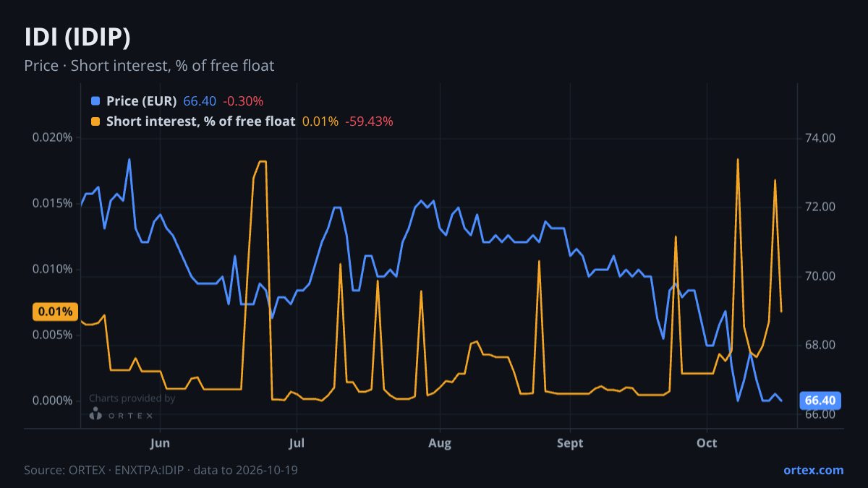Click the 0.000% left axis label
The height and width of the screenshot is (488, 868).
click(52, 401)
